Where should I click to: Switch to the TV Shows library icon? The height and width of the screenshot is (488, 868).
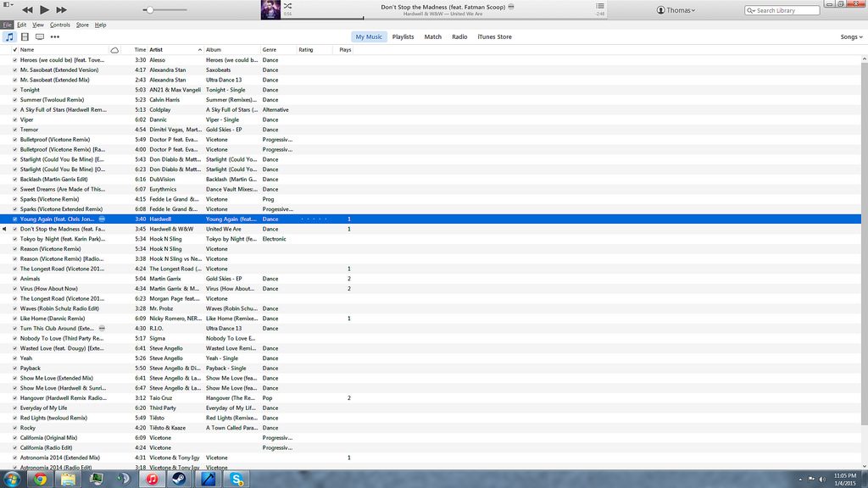40,37
